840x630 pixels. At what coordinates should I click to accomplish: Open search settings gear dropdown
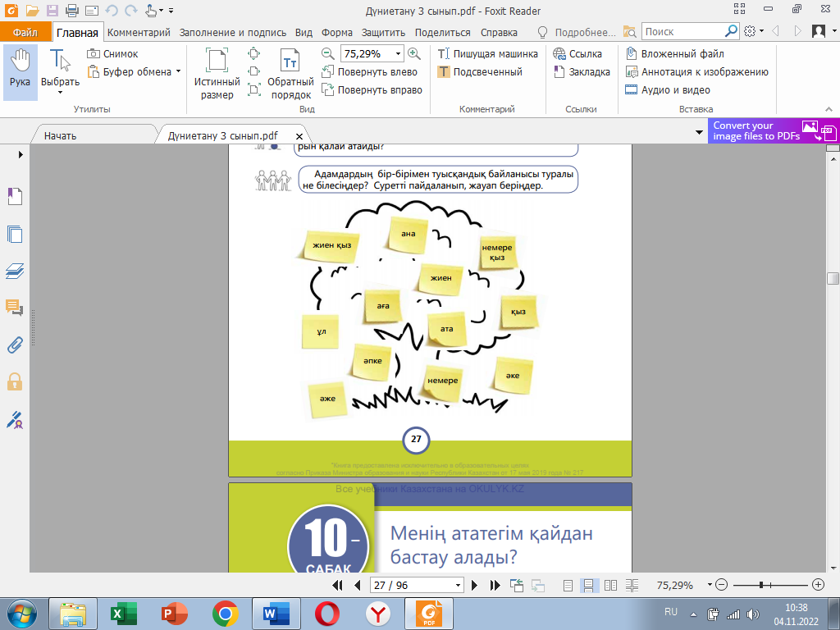754,32
